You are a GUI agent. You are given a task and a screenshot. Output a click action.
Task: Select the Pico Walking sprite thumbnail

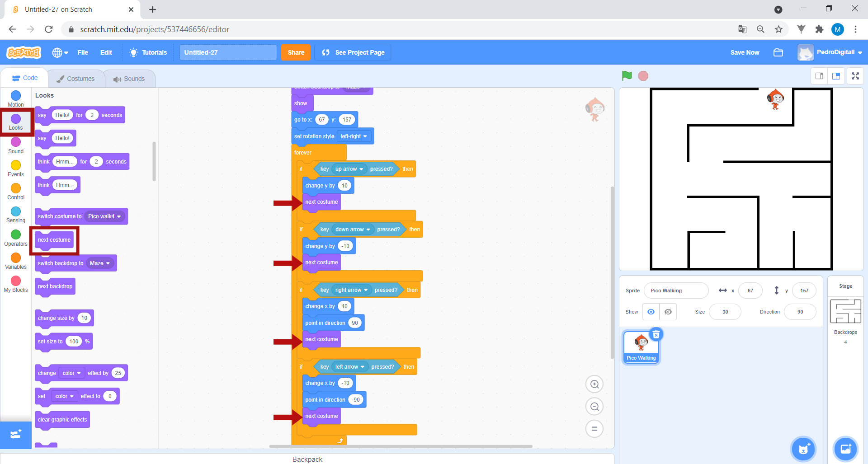[x=641, y=347]
